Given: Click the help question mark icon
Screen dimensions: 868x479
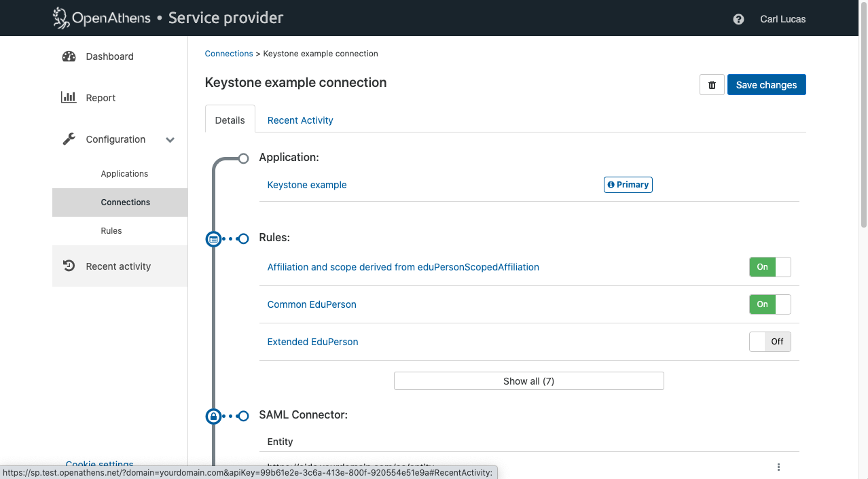Looking at the screenshot, I should click(x=738, y=19).
